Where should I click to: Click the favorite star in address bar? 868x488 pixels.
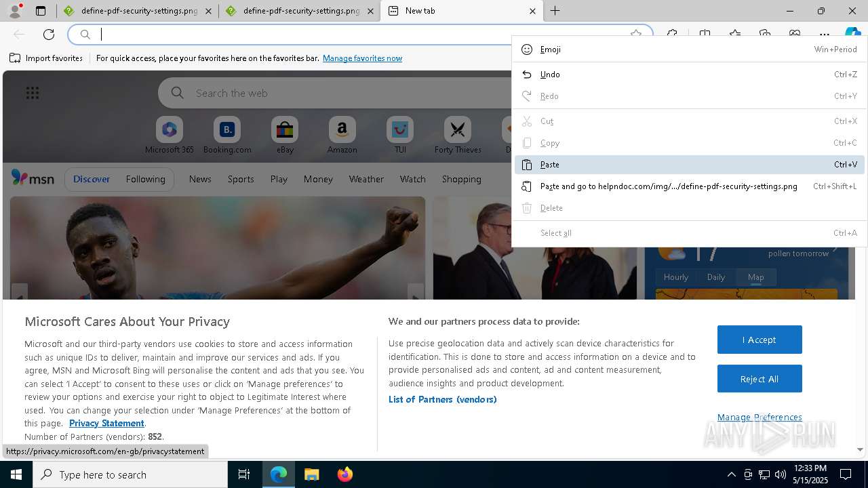(x=635, y=35)
